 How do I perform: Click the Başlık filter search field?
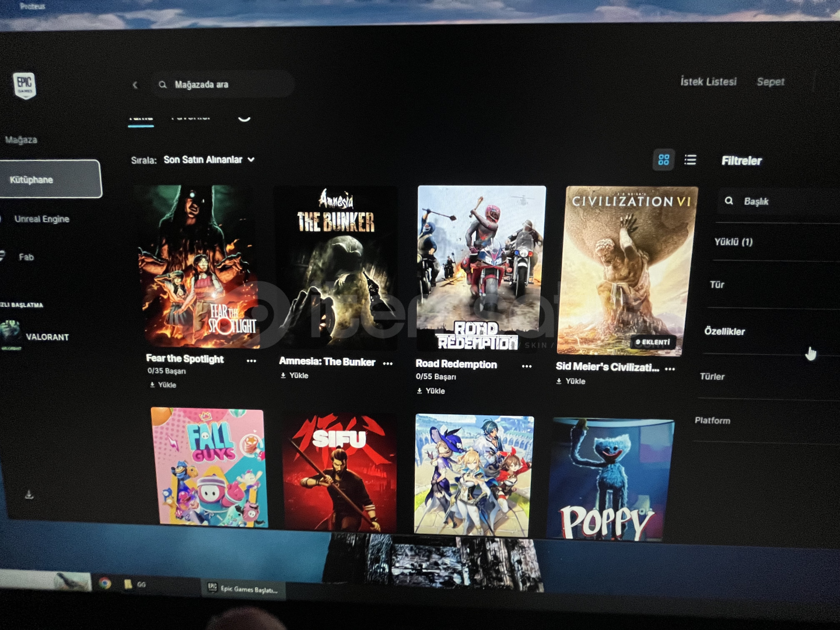[x=779, y=201]
